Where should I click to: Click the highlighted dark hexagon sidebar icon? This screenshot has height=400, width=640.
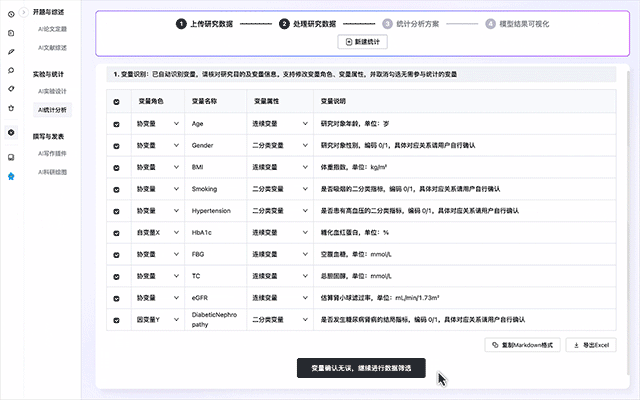[x=11, y=132]
